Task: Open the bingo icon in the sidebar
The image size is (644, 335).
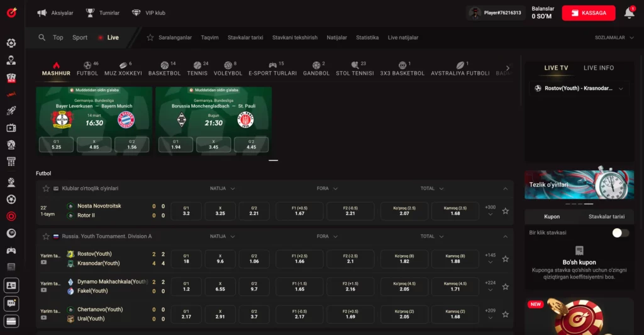Action: click(11, 162)
